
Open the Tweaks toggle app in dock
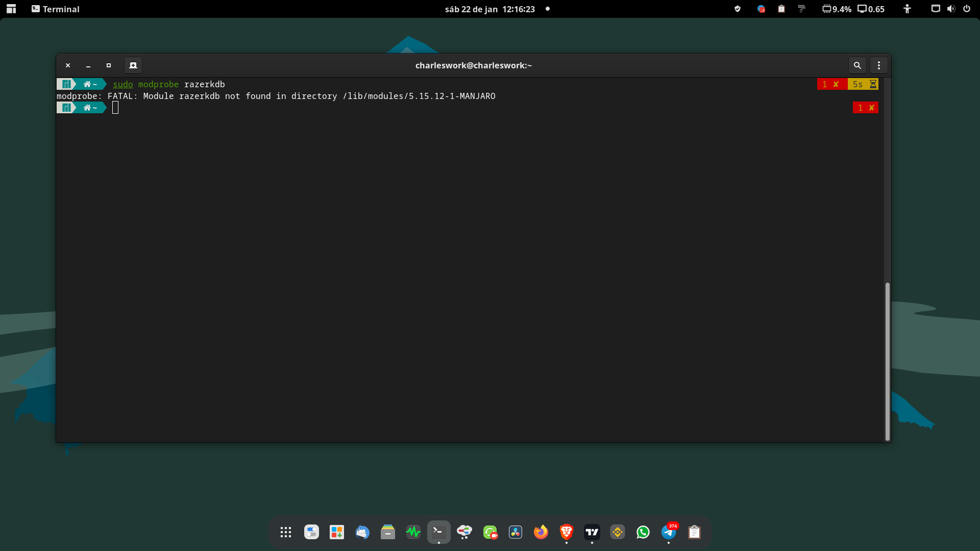(x=311, y=532)
